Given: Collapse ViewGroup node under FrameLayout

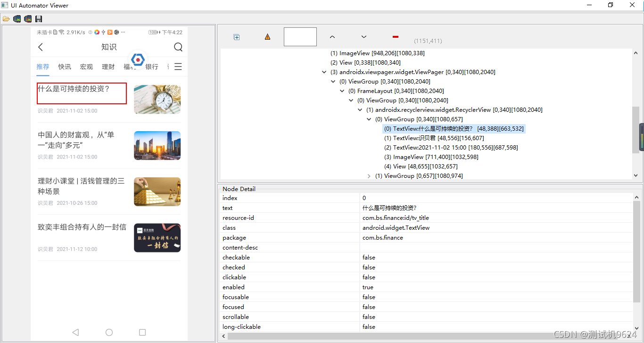Looking at the screenshot, I should tap(351, 100).
